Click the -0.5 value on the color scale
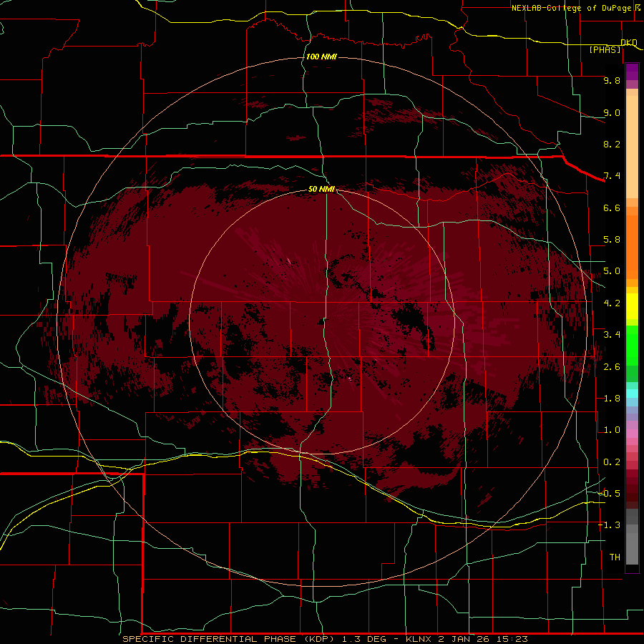 coord(609,494)
